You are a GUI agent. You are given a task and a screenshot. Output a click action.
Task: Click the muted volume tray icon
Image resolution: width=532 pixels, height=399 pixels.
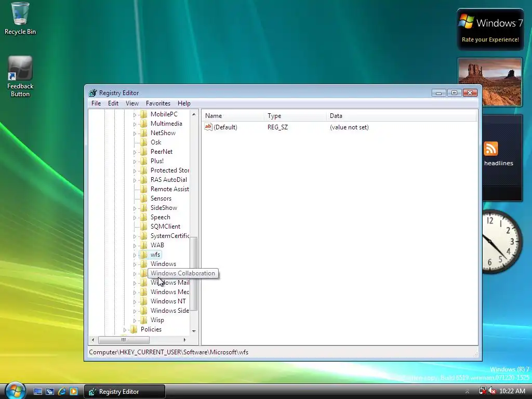(x=492, y=391)
